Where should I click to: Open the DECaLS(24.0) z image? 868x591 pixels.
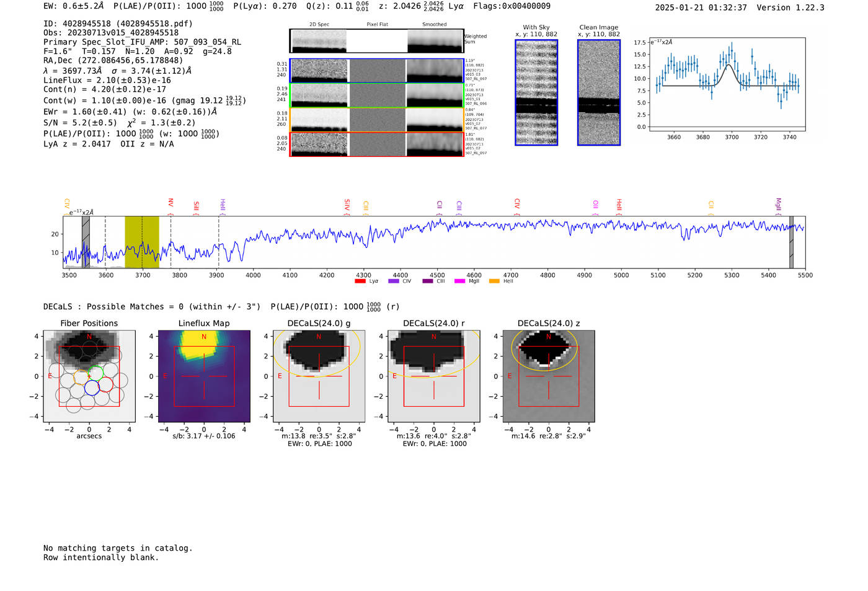(548, 376)
